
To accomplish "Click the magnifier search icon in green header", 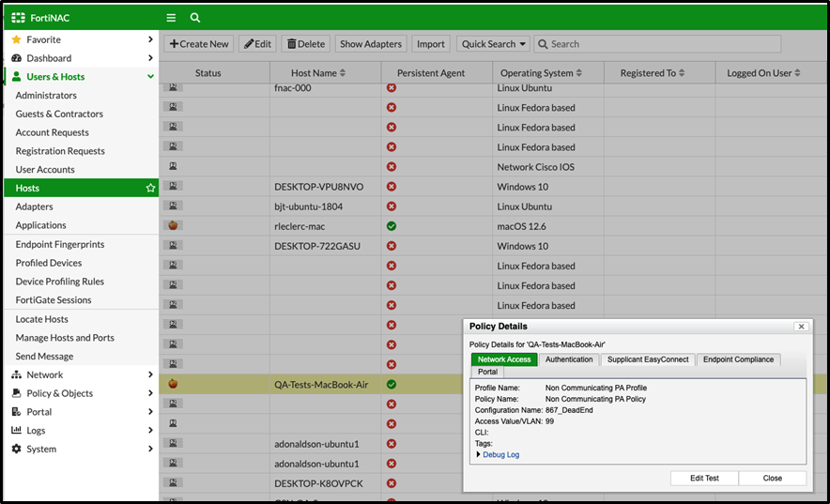I will [x=195, y=17].
